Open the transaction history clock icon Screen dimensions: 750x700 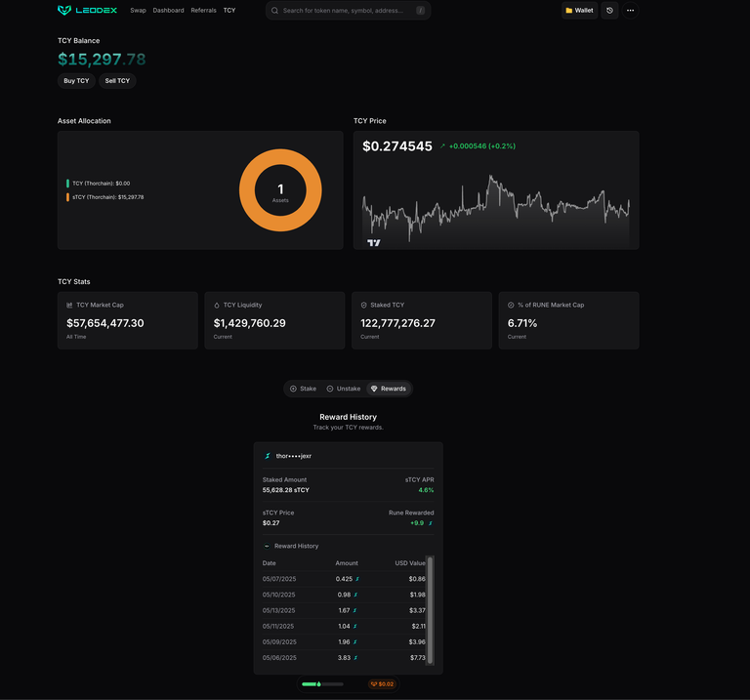[x=609, y=10]
